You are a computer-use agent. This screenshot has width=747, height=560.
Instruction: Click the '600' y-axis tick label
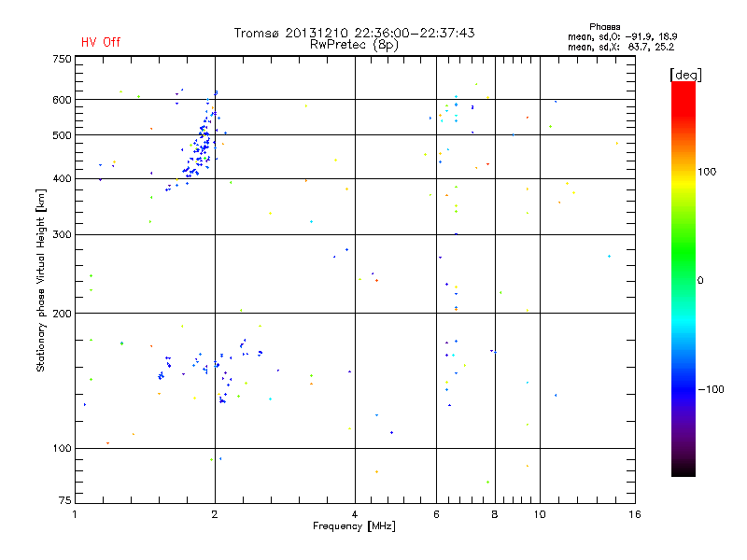click(62, 100)
